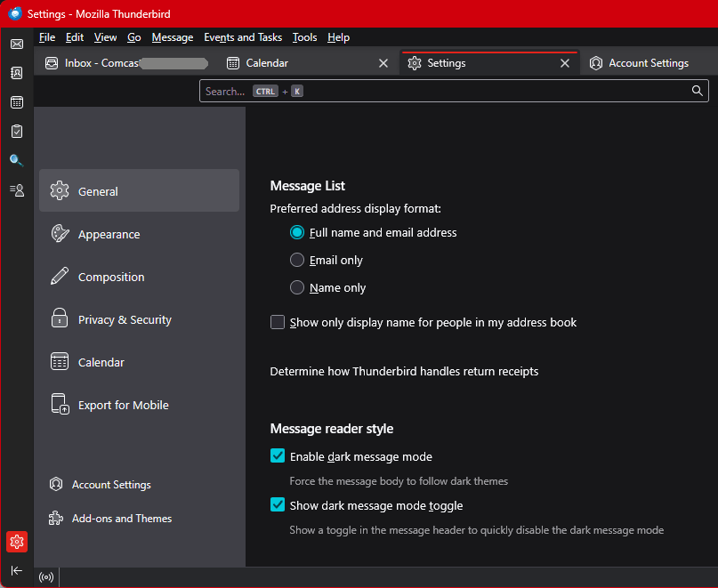Uncheck Show dark message mode toggle

tap(278, 505)
